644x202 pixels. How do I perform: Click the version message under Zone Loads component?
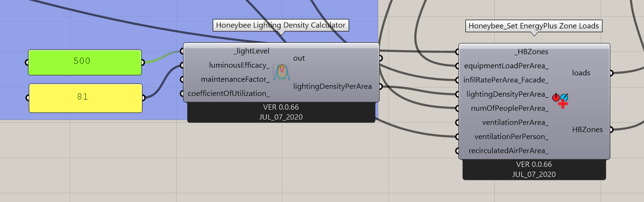(x=534, y=169)
